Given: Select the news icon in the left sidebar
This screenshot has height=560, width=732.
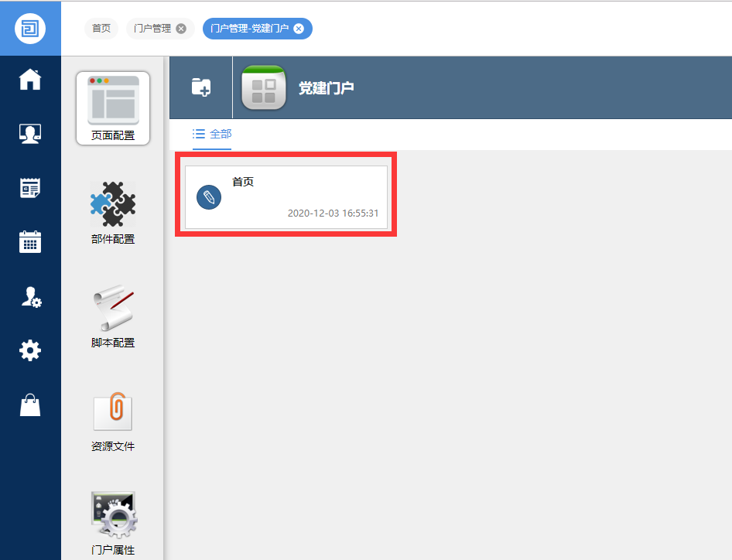Looking at the screenshot, I should tap(30, 188).
